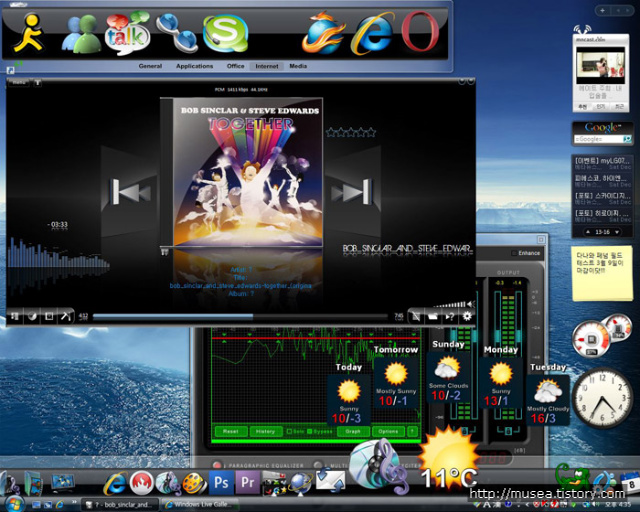Click Options button in equalizer window
The image size is (640, 512).
pos(388,431)
